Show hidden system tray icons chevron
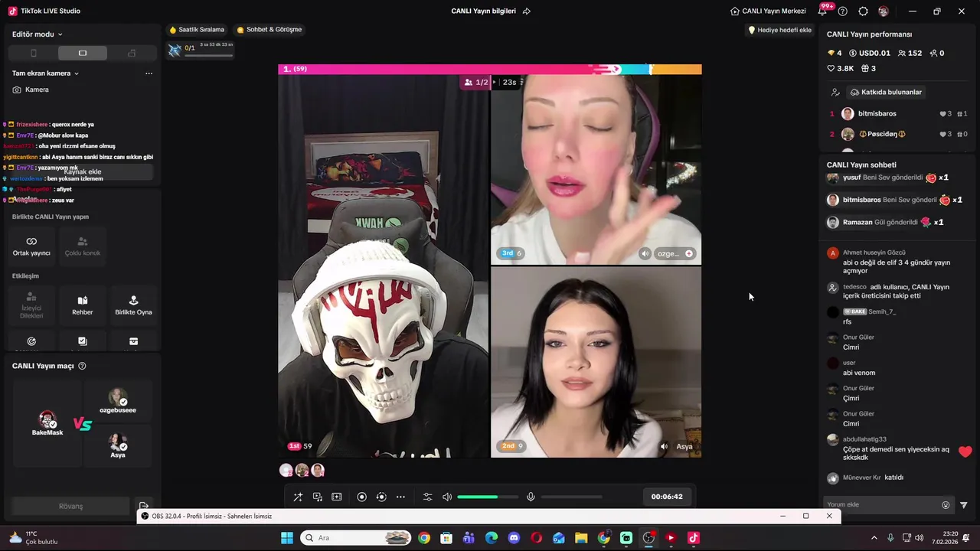The height and width of the screenshot is (551, 980). click(874, 538)
